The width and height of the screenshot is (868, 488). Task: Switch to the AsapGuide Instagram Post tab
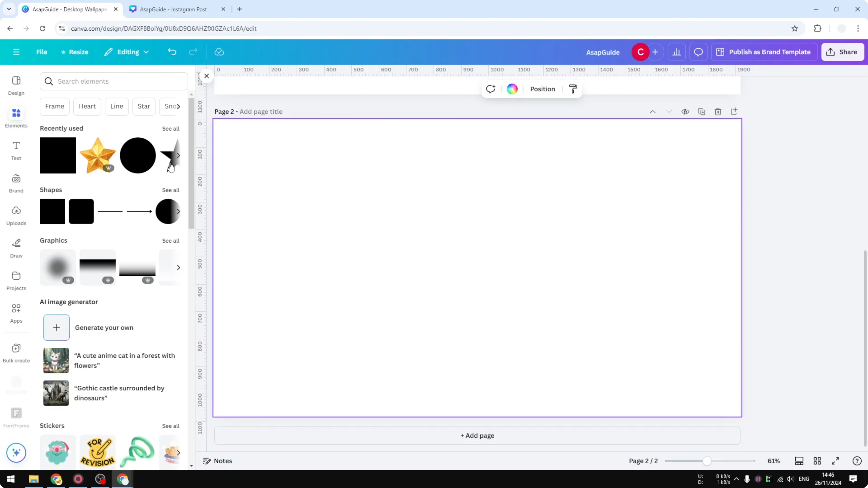click(174, 9)
